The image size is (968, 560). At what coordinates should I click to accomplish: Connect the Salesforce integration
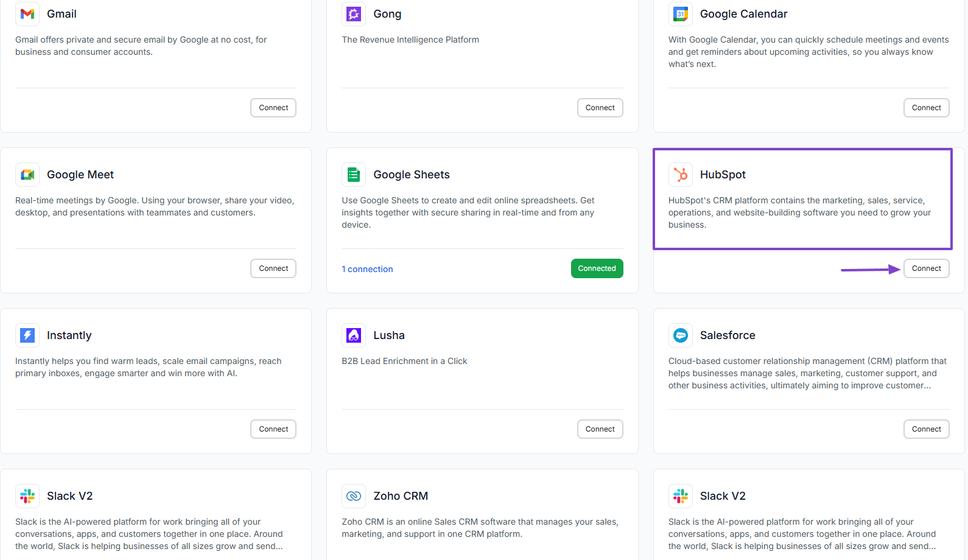tap(927, 429)
